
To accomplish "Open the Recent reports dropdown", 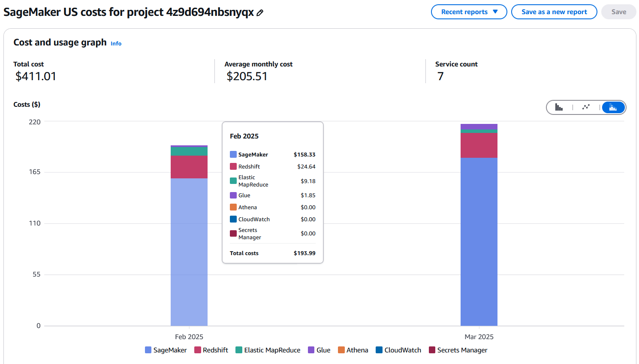I will coord(469,12).
